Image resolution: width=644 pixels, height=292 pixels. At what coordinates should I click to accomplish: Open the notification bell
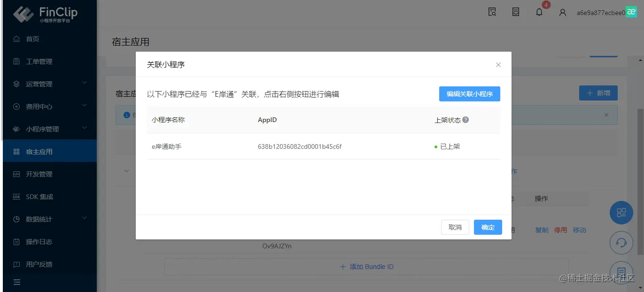click(539, 12)
